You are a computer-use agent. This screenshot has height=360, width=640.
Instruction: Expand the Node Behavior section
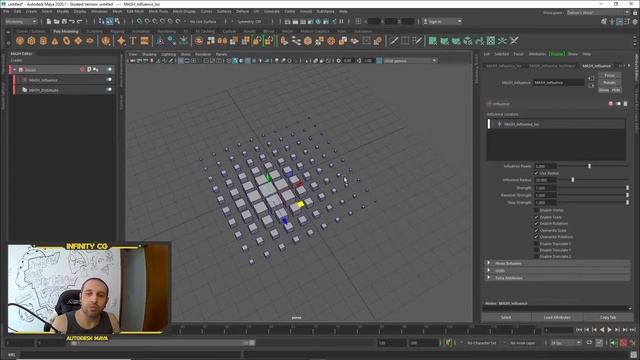tap(489, 263)
